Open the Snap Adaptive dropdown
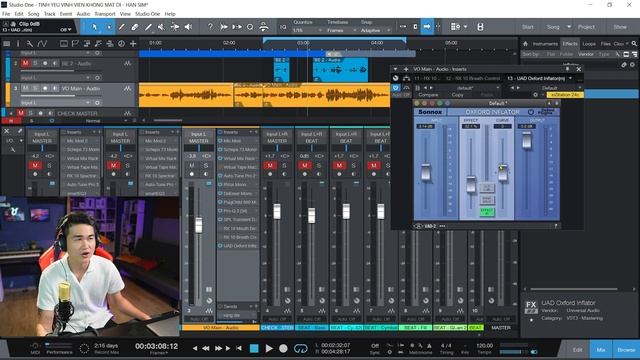The image size is (640, 360). (376, 31)
